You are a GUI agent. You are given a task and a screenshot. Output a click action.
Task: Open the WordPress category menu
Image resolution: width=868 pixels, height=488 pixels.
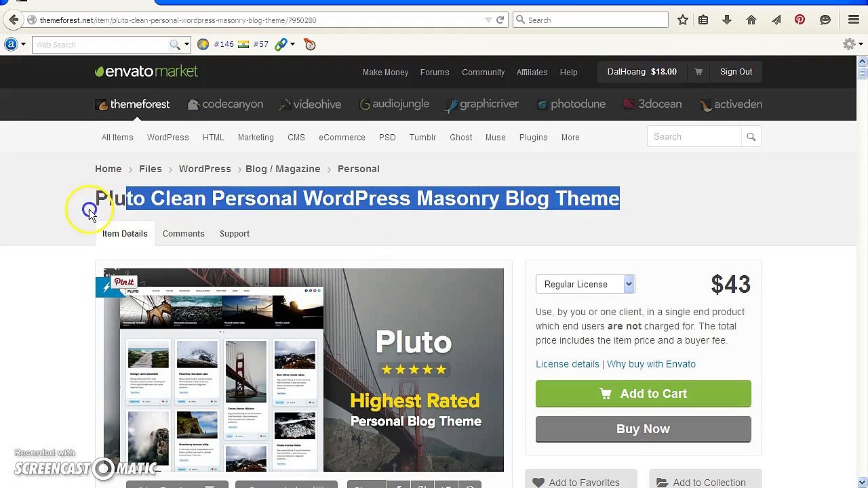168,138
